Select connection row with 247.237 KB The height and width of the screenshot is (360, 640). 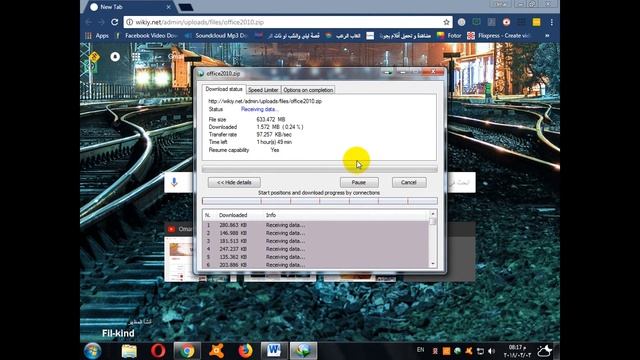316,249
